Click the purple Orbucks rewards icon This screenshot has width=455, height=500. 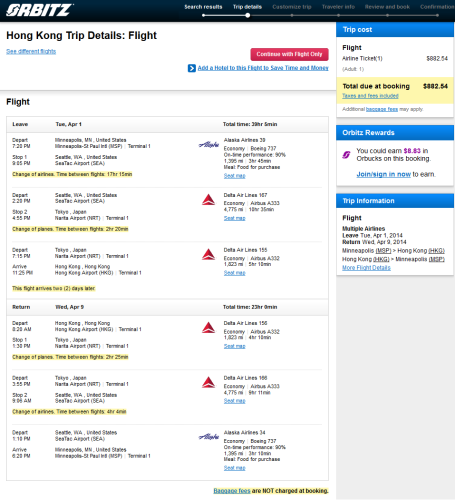pyautogui.click(x=347, y=155)
